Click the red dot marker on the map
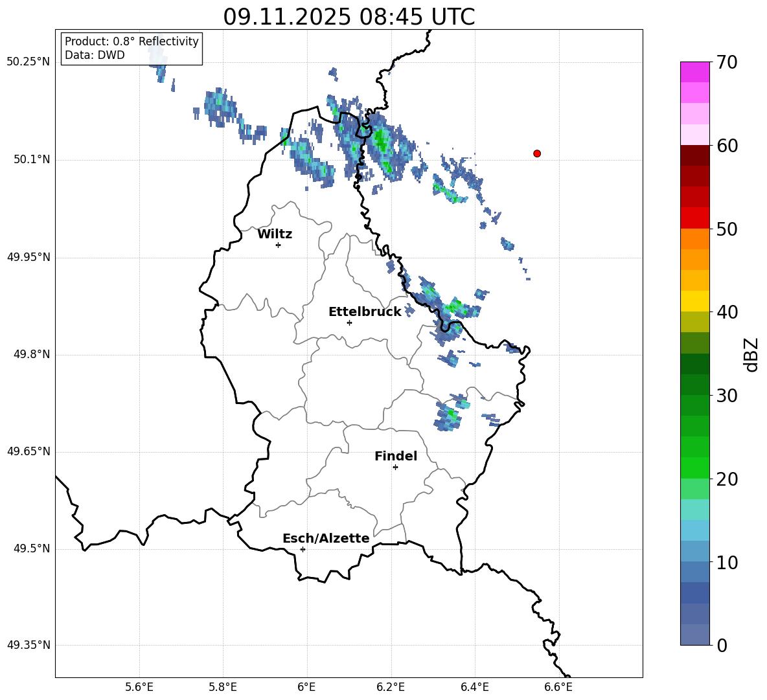This screenshot has width=767, height=700. [x=536, y=153]
